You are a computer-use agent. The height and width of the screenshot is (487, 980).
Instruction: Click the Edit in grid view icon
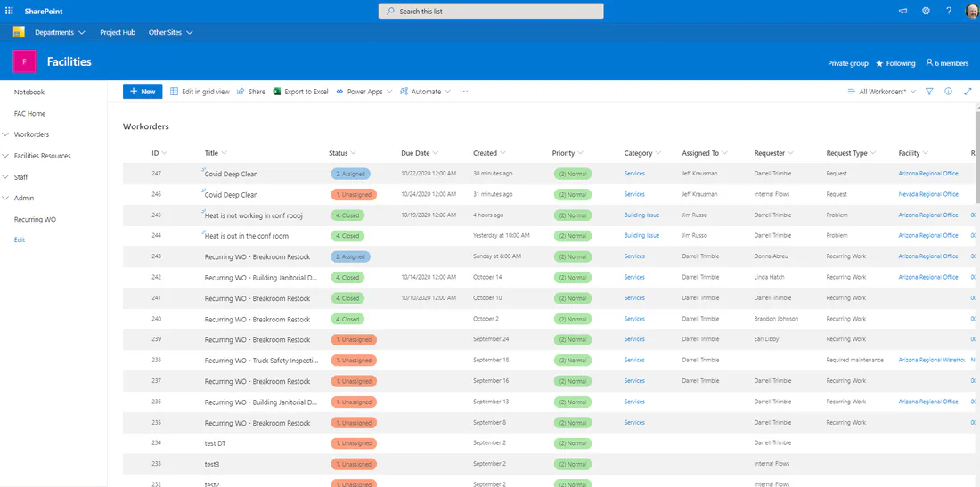[175, 91]
